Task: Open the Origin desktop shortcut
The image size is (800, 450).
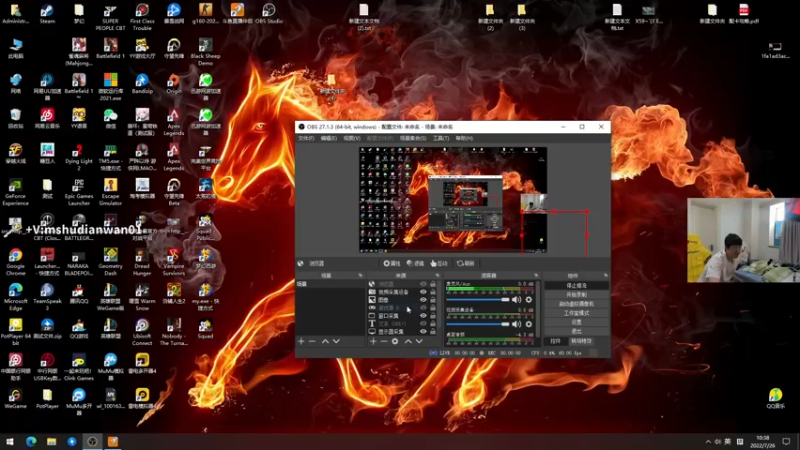Action: (173, 84)
